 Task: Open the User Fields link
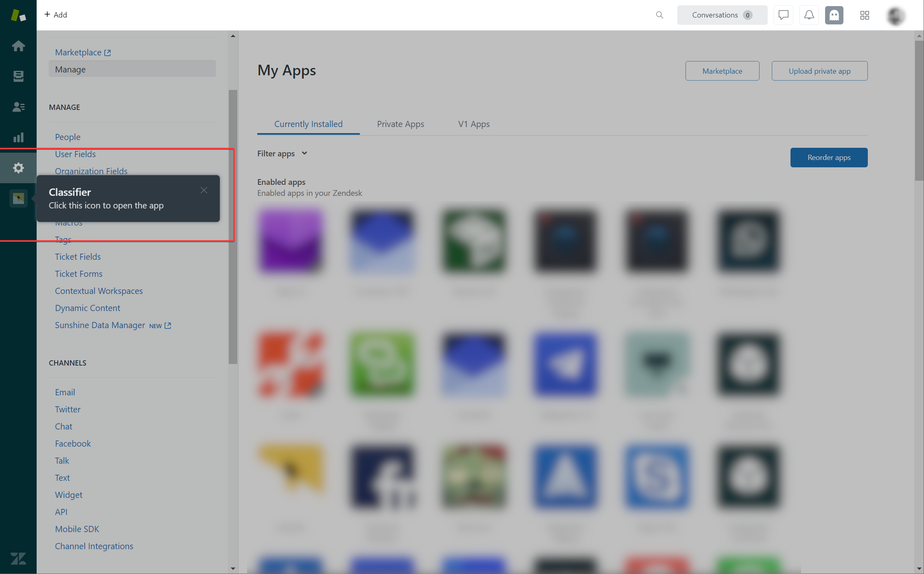click(x=75, y=154)
